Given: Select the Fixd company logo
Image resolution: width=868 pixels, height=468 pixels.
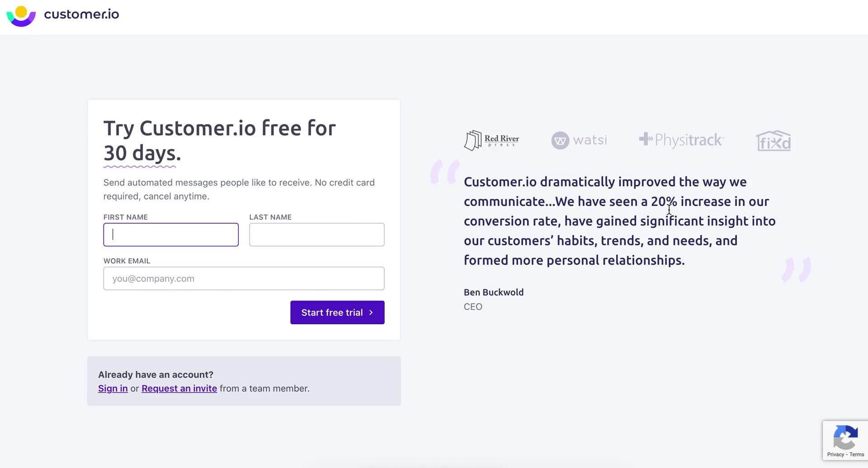Looking at the screenshot, I should coord(774,140).
